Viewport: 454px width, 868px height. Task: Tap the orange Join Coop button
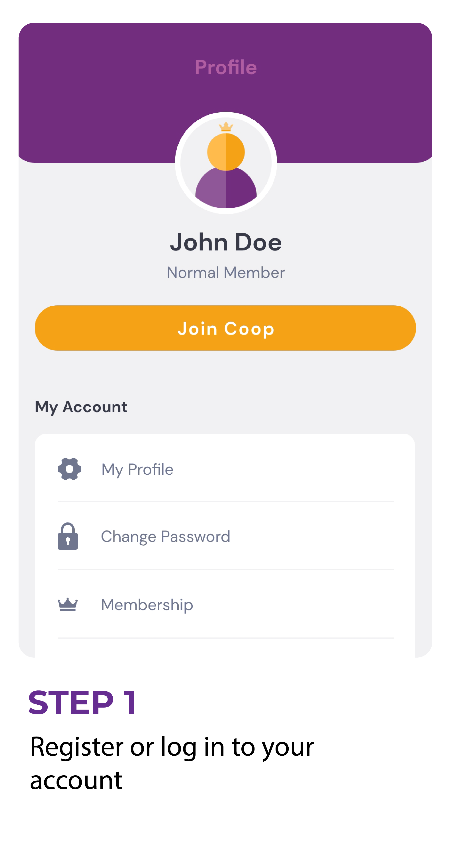click(225, 328)
